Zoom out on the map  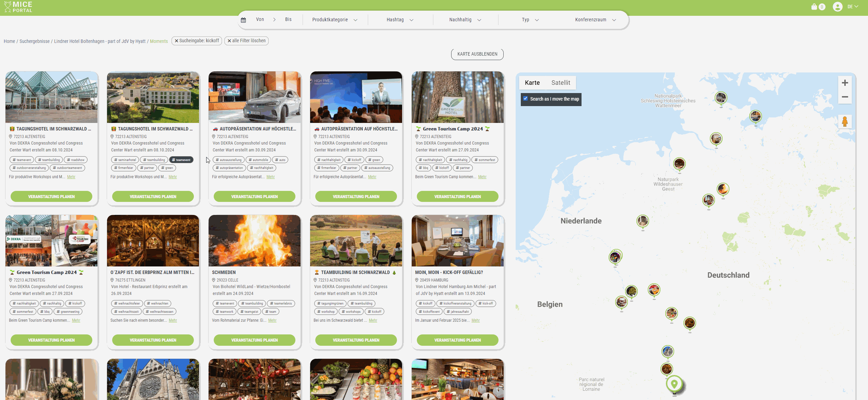coord(845,97)
